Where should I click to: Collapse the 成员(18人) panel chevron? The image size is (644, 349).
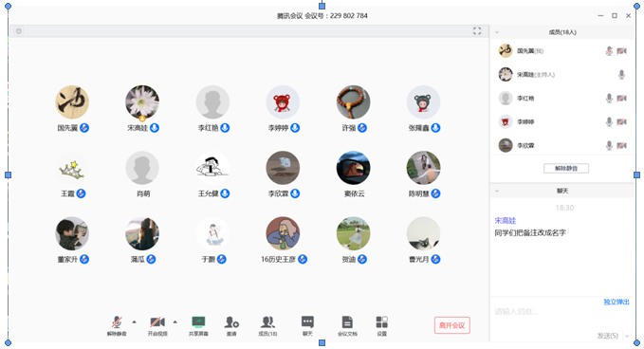pos(497,32)
